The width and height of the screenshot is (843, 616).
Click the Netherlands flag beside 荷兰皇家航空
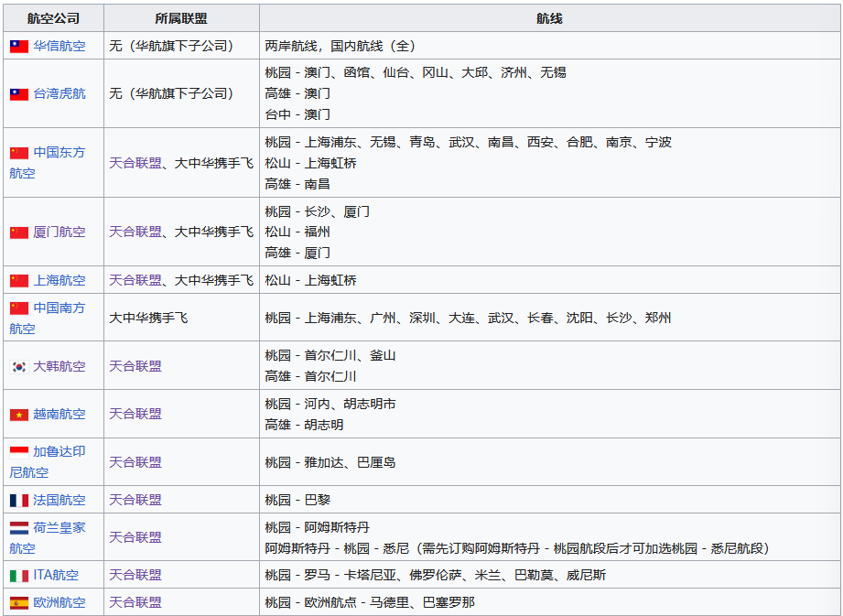(19, 528)
